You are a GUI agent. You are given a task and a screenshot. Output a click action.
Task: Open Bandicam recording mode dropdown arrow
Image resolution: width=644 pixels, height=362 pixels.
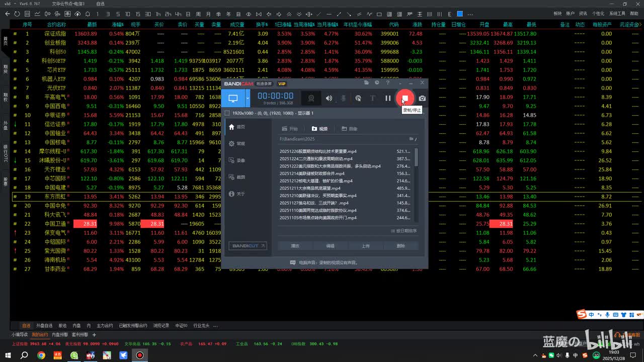pyautogui.click(x=248, y=98)
